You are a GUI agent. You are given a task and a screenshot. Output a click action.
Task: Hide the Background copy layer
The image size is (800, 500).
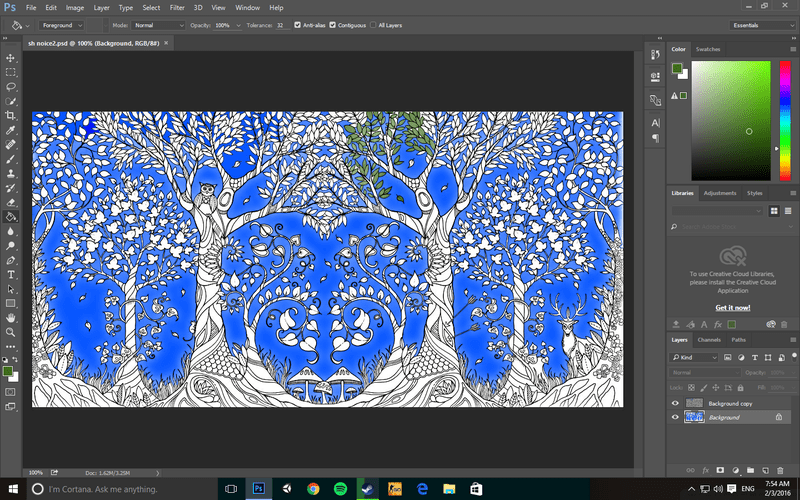click(675, 403)
